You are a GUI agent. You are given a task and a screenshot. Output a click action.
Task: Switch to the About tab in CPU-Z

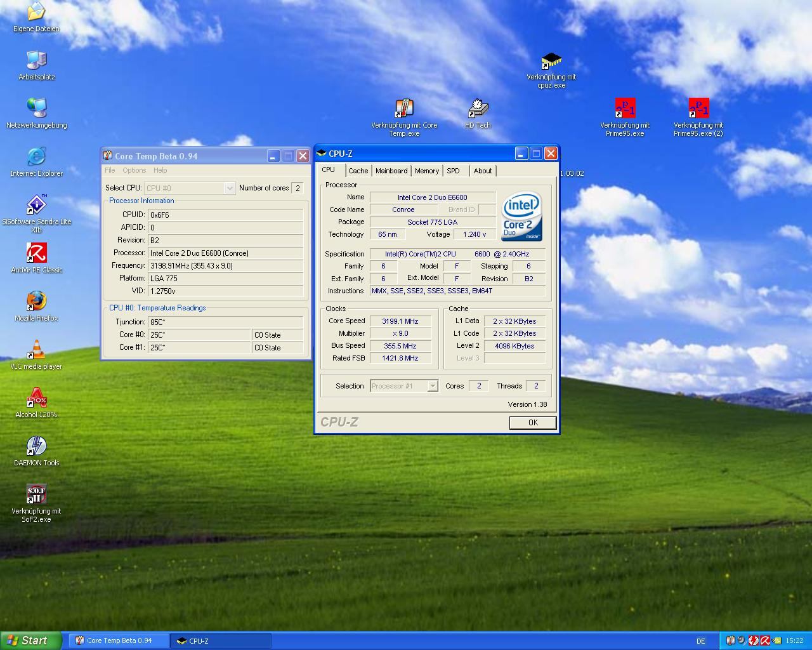(483, 171)
